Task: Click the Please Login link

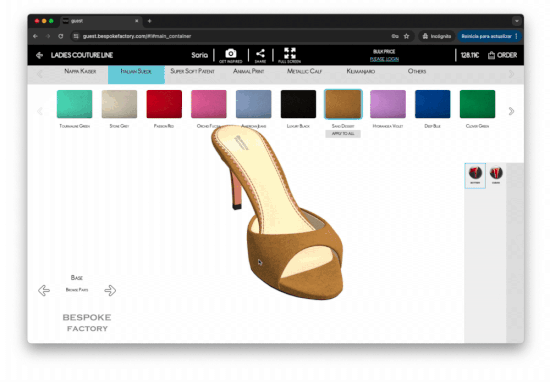Action: tap(384, 59)
